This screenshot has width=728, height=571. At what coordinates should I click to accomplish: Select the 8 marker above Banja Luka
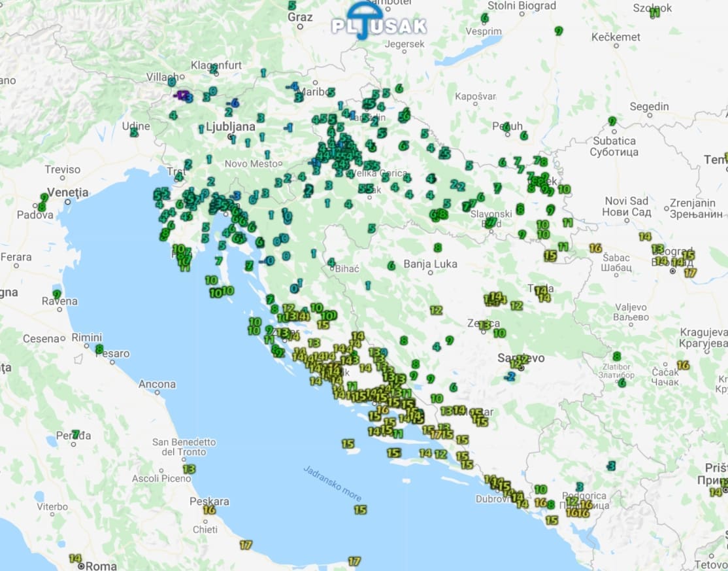pos(437,248)
